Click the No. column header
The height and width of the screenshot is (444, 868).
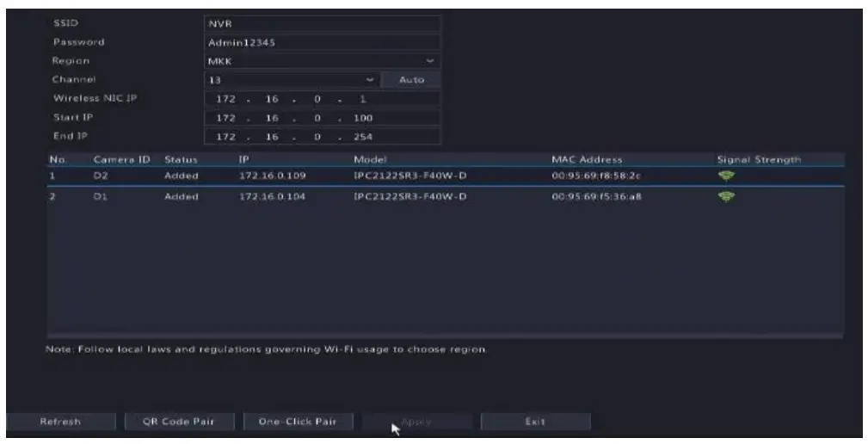pos(58,159)
